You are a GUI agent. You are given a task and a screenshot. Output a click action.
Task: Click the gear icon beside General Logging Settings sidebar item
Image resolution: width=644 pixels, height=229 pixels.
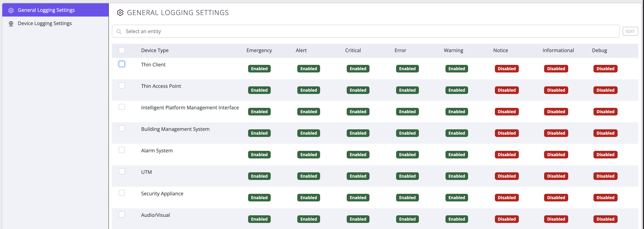pos(11,10)
